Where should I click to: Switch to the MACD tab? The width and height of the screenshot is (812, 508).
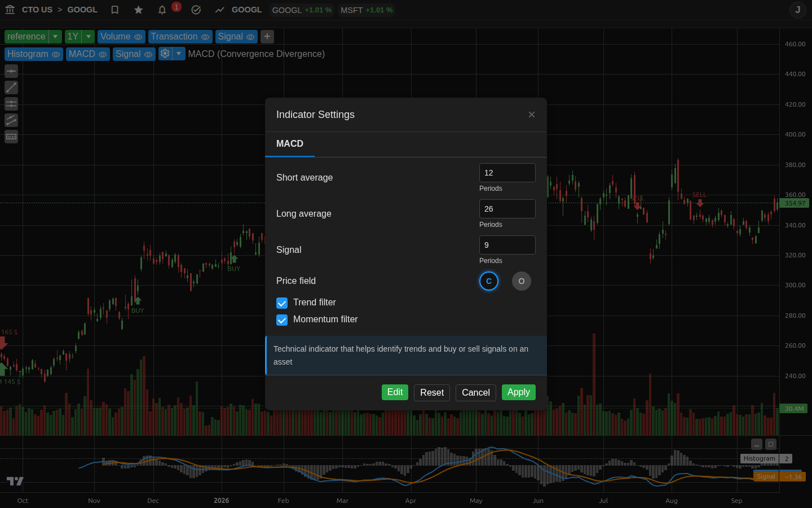(290, 144)
